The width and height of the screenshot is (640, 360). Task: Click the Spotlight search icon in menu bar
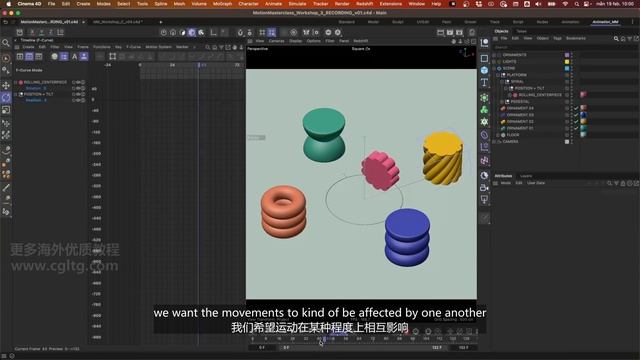click(576, 4)
